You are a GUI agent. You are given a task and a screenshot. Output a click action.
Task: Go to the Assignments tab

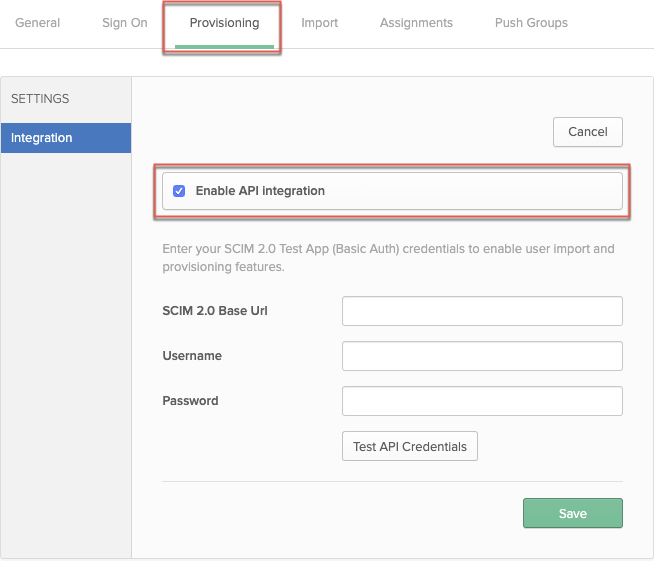[416, 23]
